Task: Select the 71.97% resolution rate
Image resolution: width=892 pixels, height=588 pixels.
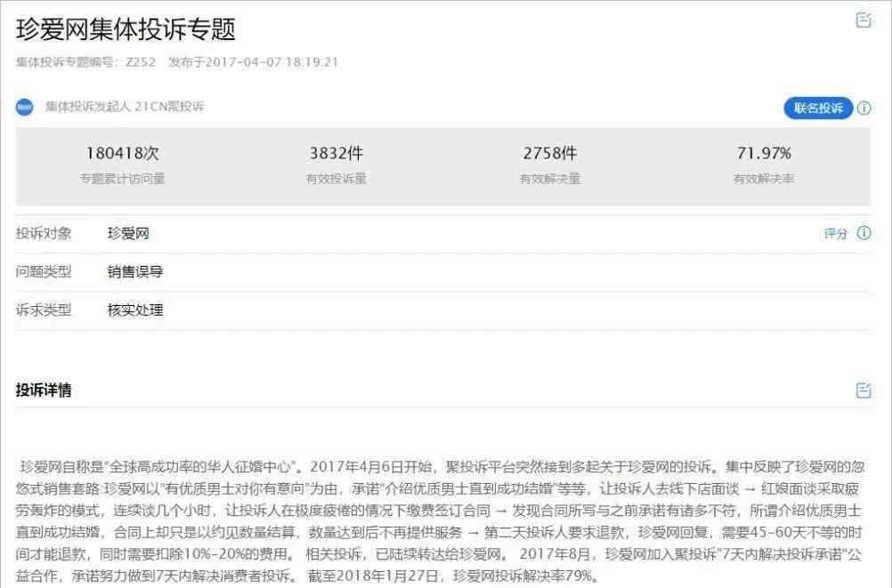Action: pos(764,153)
